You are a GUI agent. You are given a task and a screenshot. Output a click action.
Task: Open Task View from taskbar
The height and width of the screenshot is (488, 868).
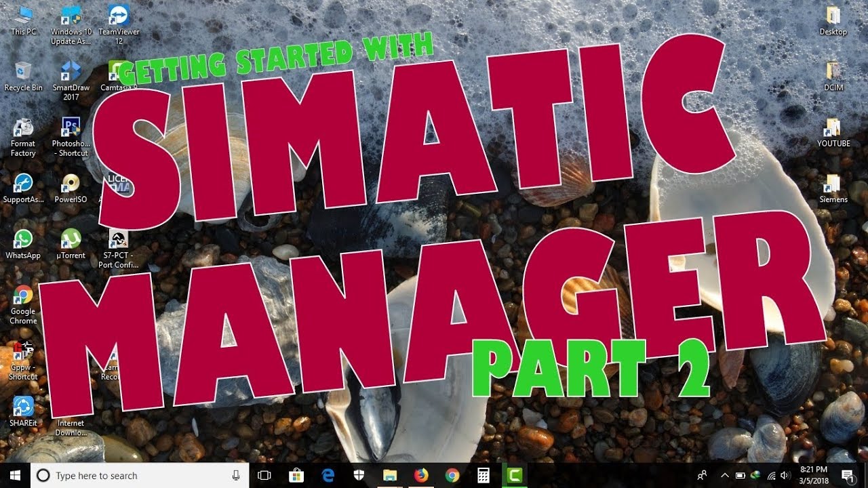point(264,476)
